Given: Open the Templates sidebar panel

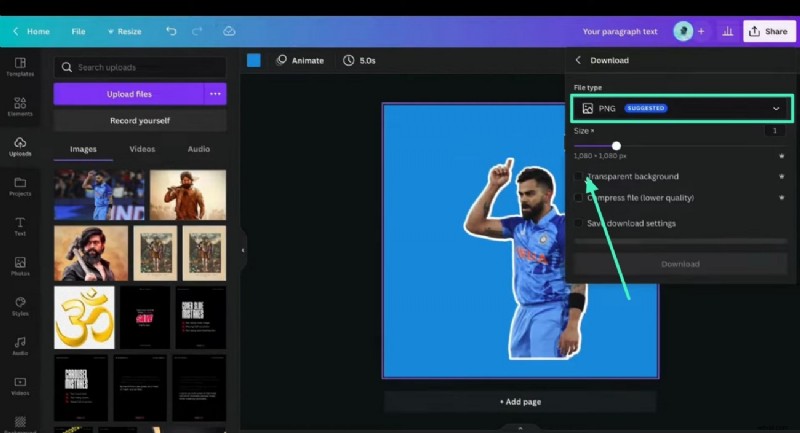Looking at the screenshot, I should point(20,67).
